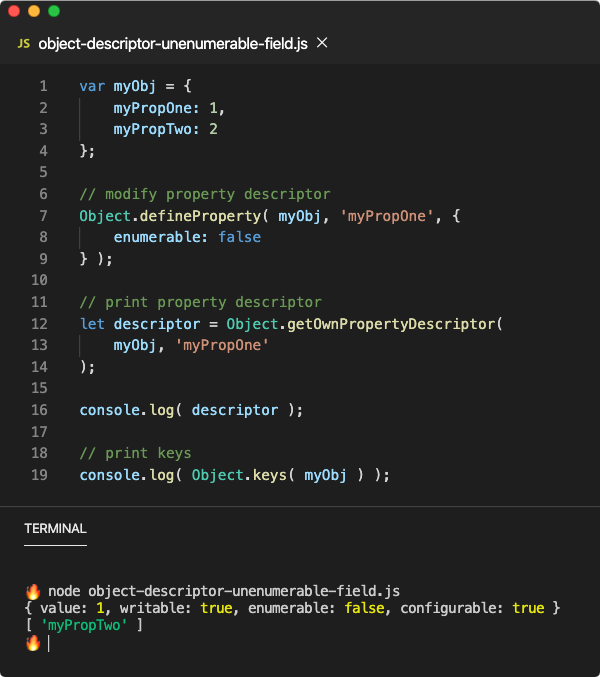Click the flame icon on the empty prompt line
The height and width of the screenshot is (677, 600).
coord(33,643)
